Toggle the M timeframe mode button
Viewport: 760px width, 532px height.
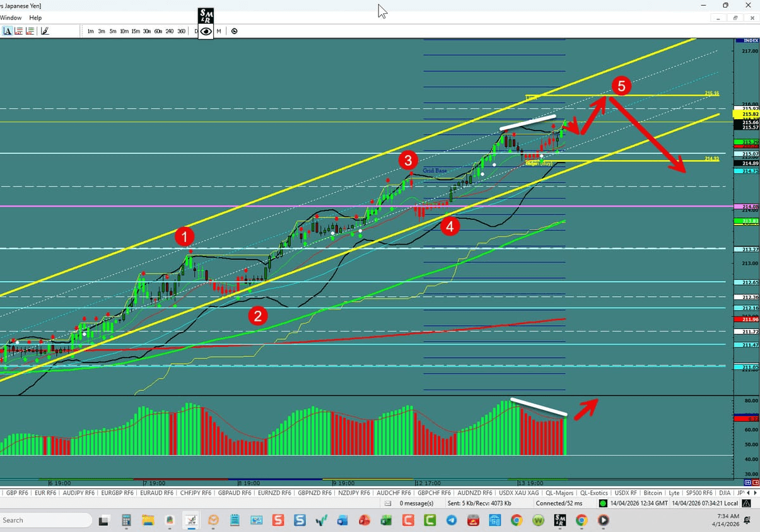click(x=218, y=31)
